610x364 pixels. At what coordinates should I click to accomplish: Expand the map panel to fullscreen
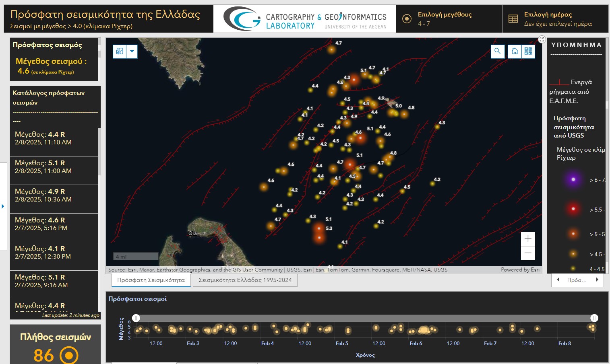(542, 39)
